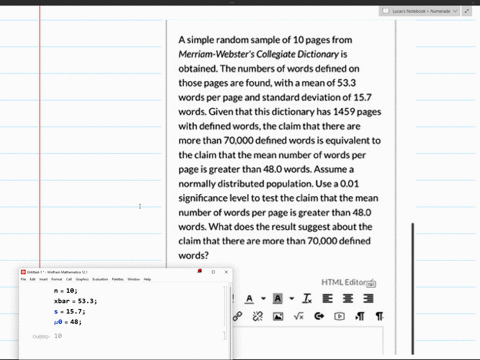This screenshot has width=480, height=360.
Task: Click the notebook icon in the breadcrumb
Action: (x=386, y=11)
